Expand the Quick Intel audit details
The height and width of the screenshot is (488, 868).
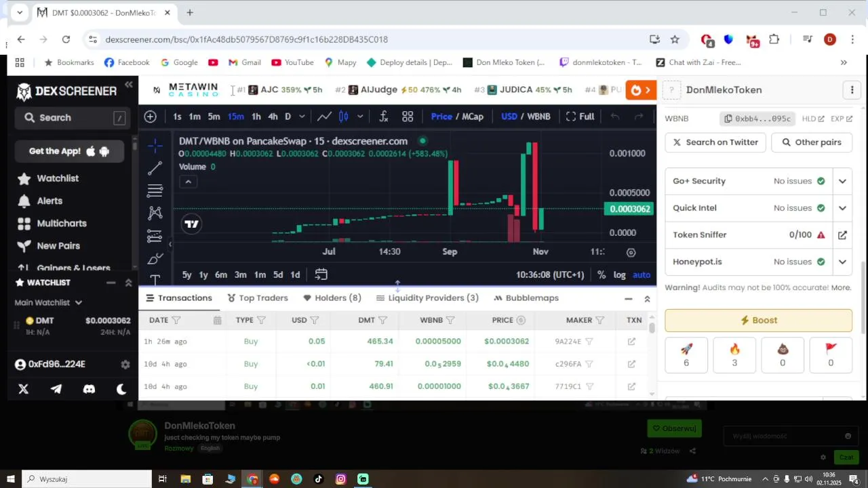(x=842, y=208)
